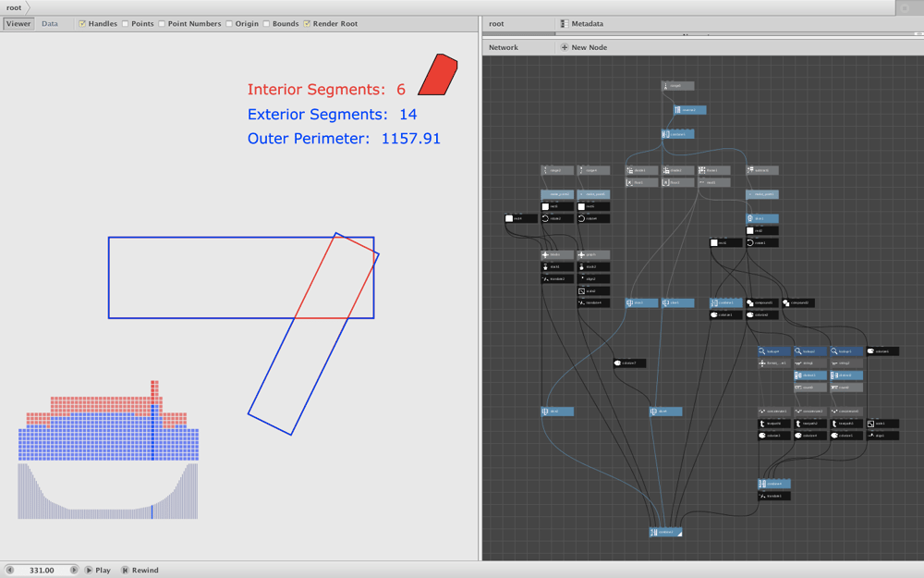Select the subtract1 node
This screenshot has height=578, width=924.
coord(762,170)
